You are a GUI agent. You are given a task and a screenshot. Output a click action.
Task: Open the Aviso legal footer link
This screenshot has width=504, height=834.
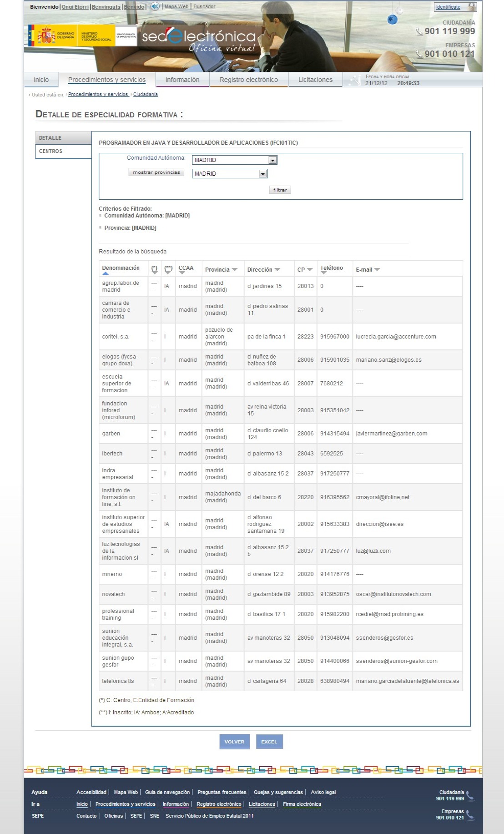coord(323,792)
